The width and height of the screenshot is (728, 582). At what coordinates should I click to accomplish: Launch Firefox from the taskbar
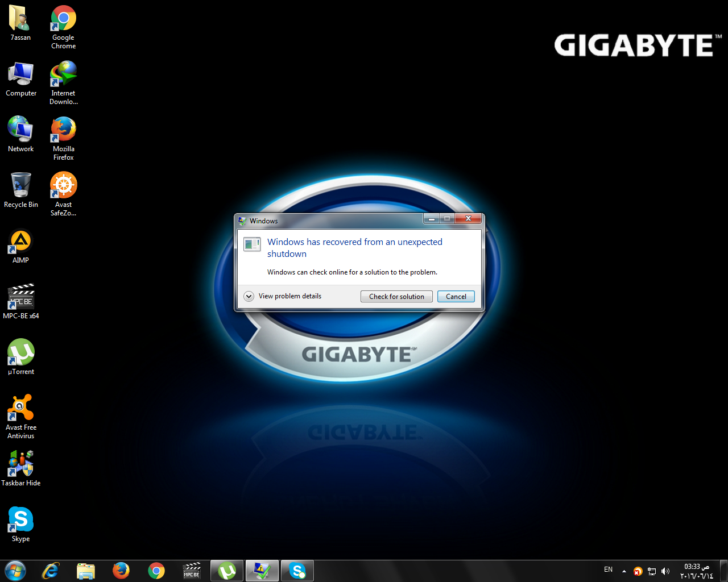(x=121, y=571)
